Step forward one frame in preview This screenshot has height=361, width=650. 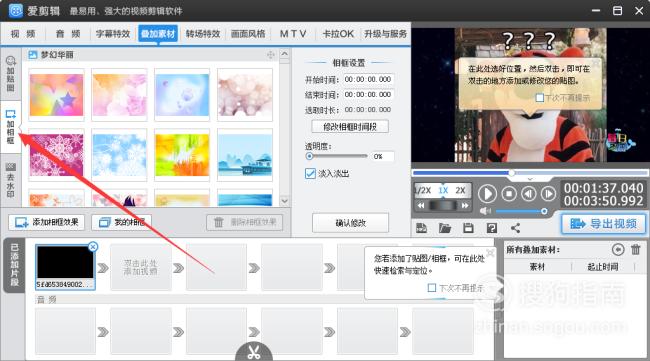click(548, 194)
